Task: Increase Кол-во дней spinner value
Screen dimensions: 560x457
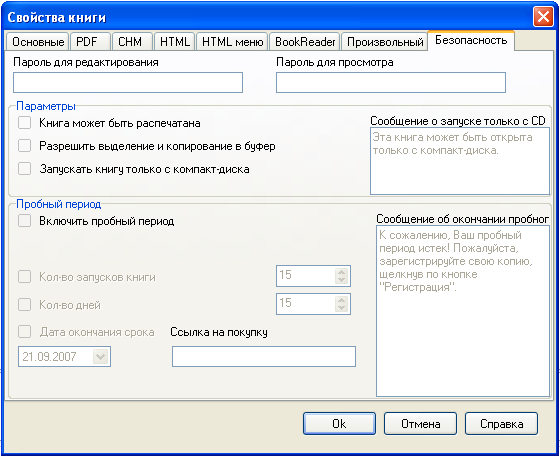Action: point(341,300)
